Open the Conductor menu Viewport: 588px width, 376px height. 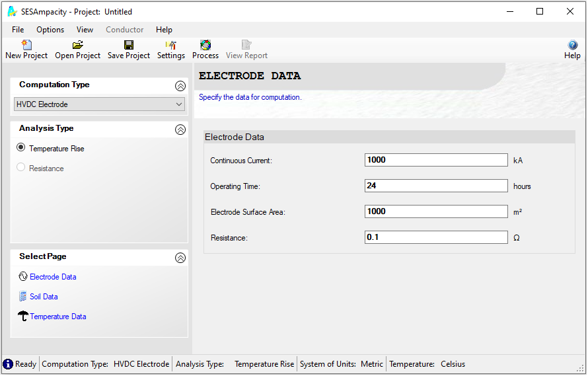tap(124, 30)
